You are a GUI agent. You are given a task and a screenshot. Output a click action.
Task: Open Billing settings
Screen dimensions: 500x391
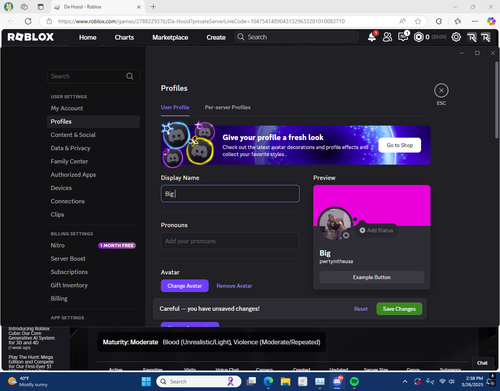click(93, 299)
